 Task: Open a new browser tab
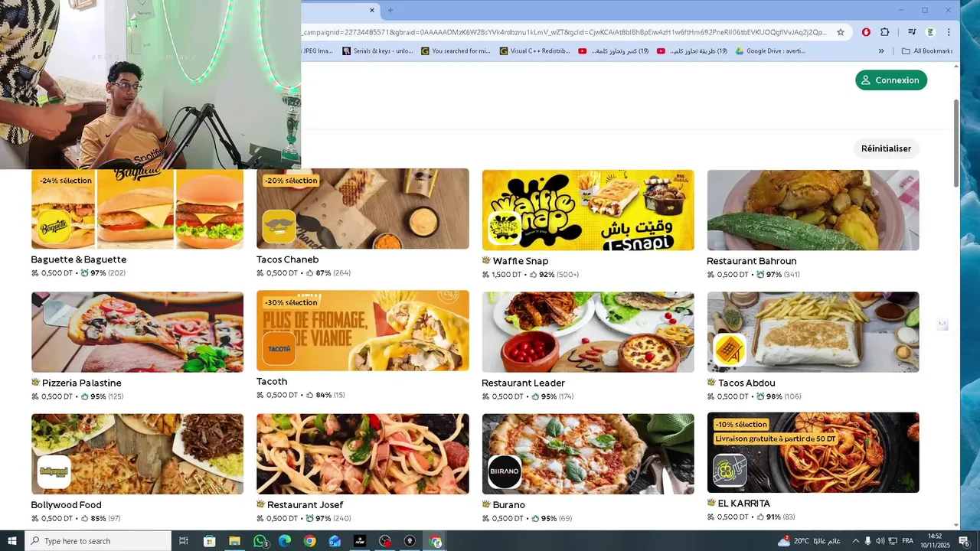390,10
